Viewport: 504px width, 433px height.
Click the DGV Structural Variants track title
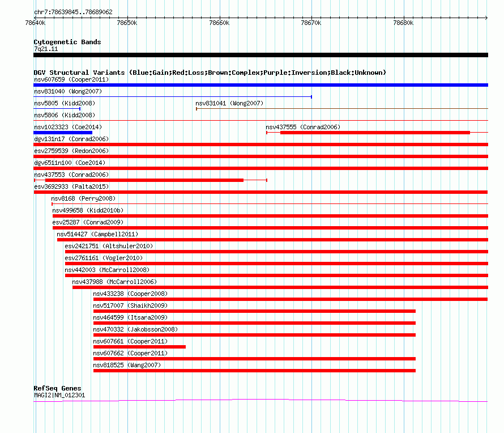coord(210,73)
